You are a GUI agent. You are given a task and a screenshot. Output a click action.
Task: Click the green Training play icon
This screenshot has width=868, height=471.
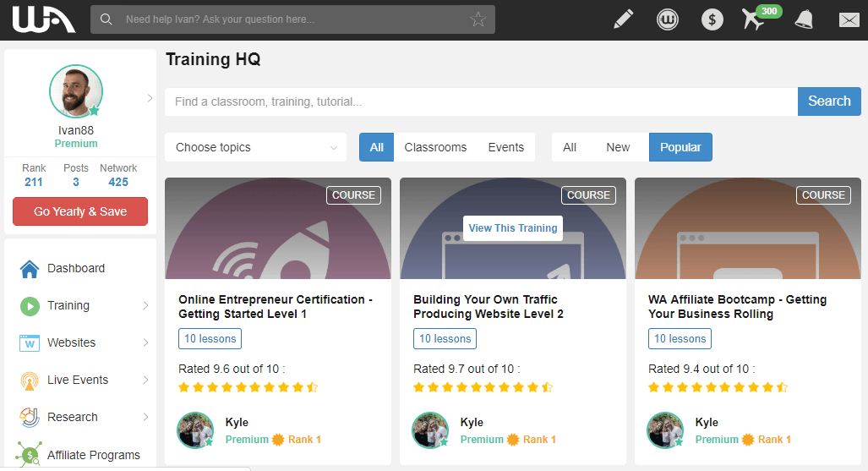[x=30, y=306]
